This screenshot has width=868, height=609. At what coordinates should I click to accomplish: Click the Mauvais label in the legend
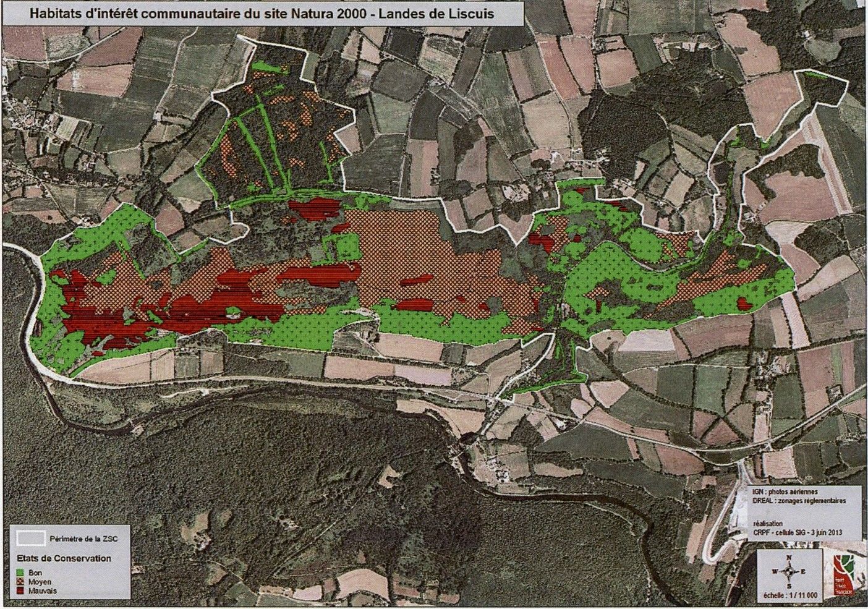tap(42, 591)
